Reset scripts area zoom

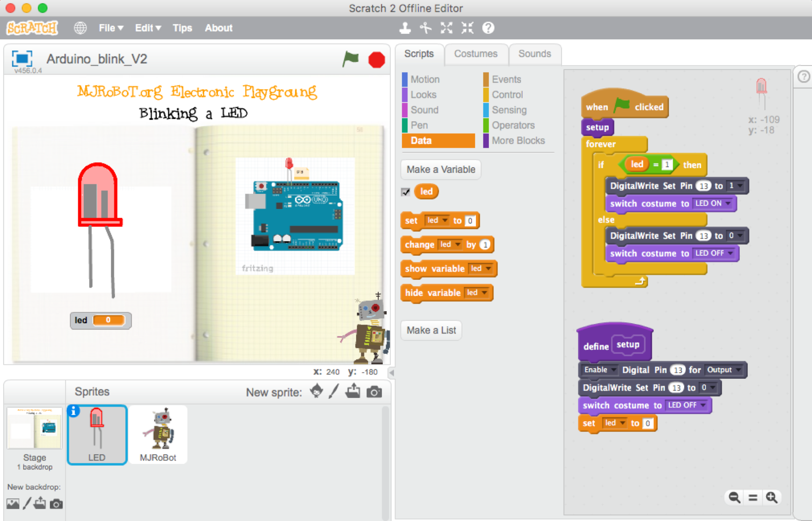[x=753, y=498]
